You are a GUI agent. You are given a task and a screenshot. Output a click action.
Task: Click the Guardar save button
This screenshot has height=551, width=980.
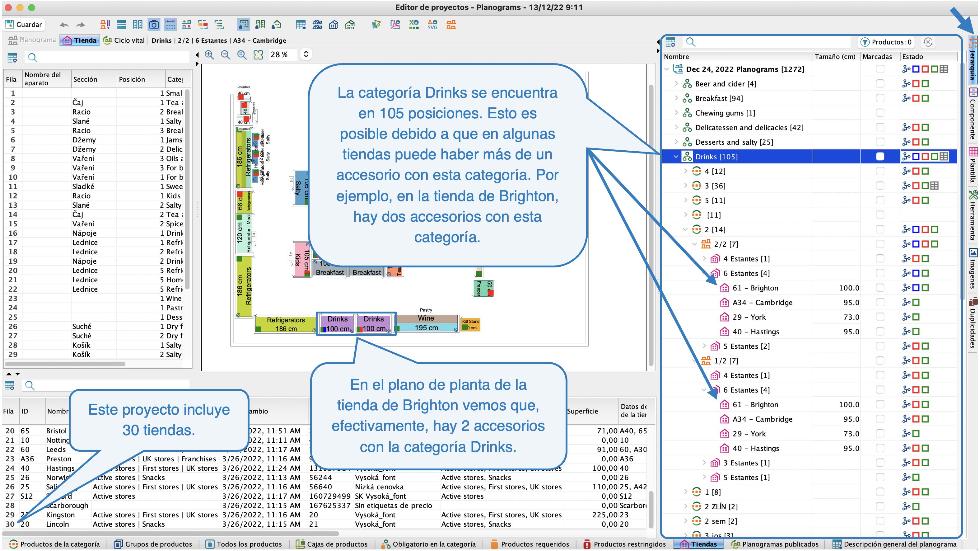(24, 25)
